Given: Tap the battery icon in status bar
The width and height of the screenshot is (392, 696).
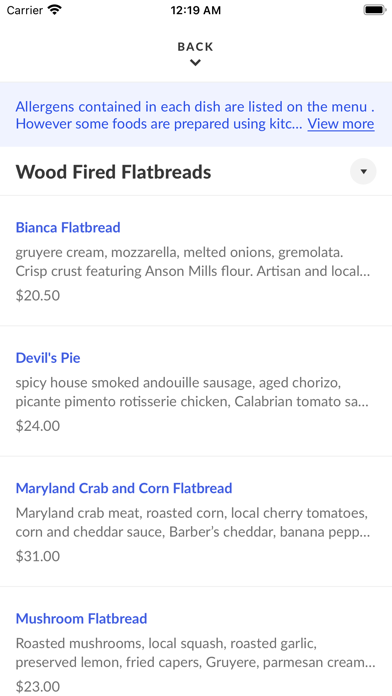Looking at the screenshot, I should [375, 10].
